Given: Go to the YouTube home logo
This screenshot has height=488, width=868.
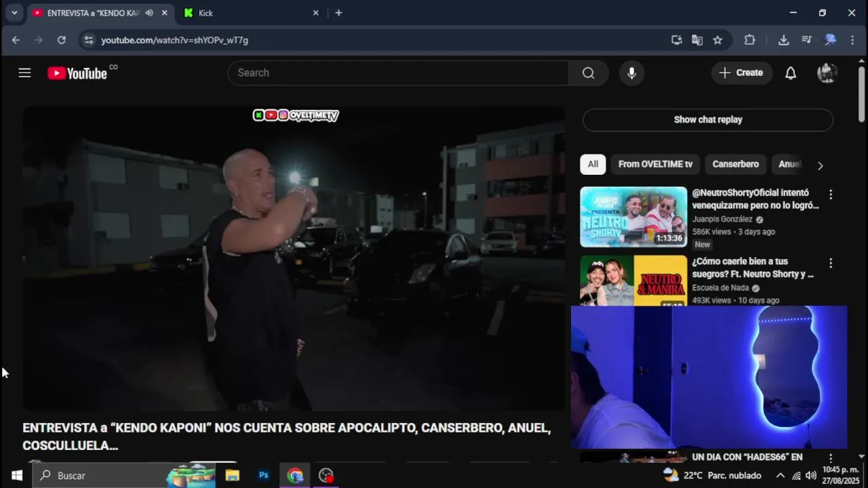Looking at the screenshot, I should [x=77, y=73].
